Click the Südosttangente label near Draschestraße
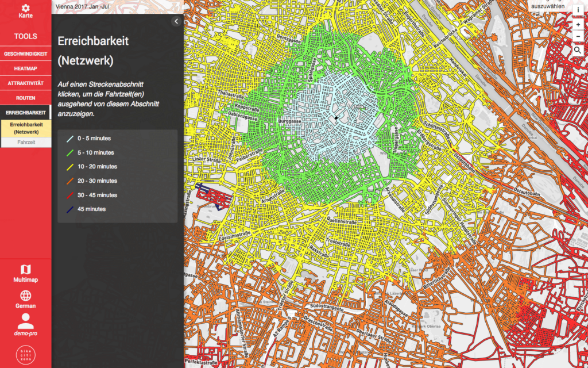 click(x=326, y=307)
